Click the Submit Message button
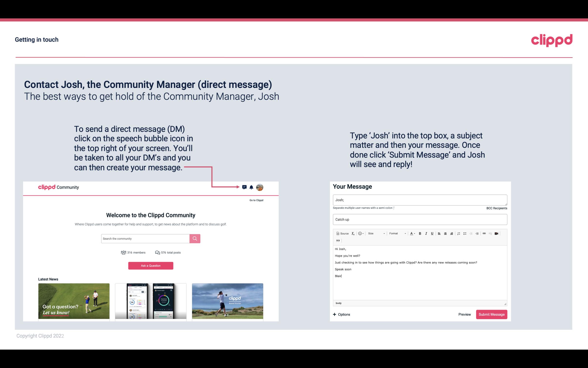588x368 pixels. pyautogui.click(x=491, y=315)
